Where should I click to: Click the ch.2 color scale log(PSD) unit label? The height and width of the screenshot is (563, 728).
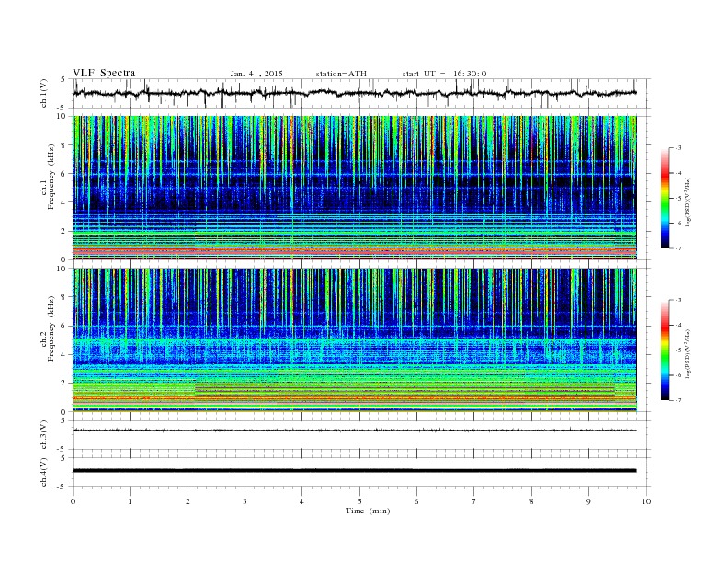[688, 353]
